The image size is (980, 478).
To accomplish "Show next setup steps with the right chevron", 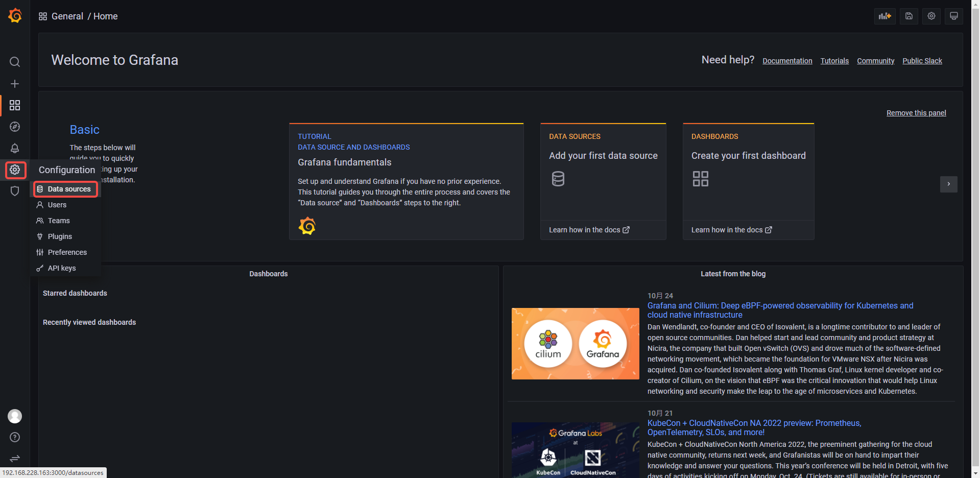I will point(949,184).
